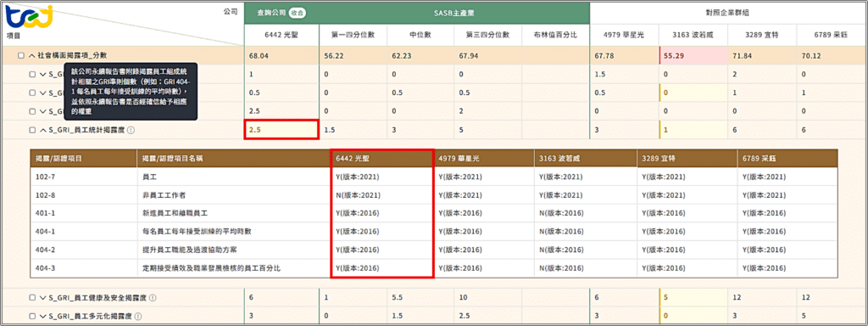The image size is (868, 326).
Task: Click the 非員工工作者 item name
Action: pyautogui.click(x=163, y=195)
